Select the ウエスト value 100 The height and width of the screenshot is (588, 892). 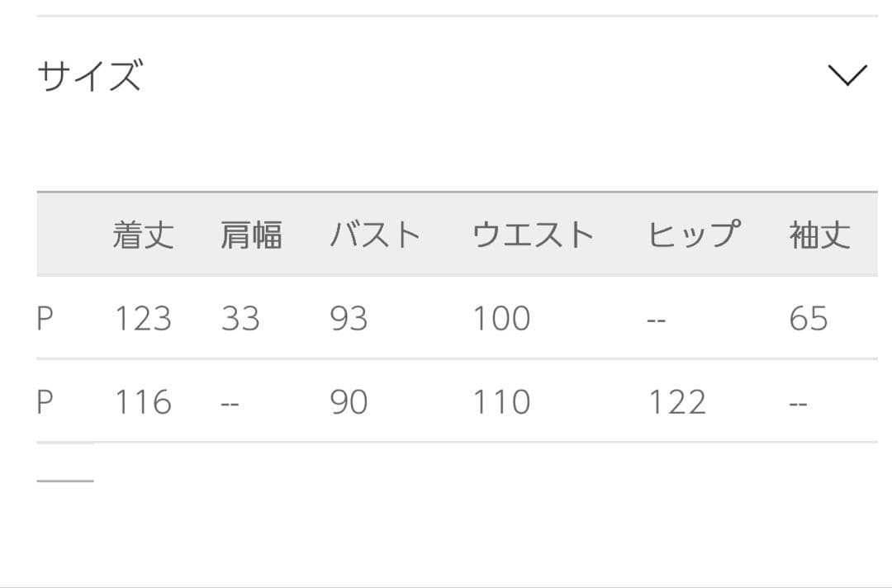click(x=501, y=319)
